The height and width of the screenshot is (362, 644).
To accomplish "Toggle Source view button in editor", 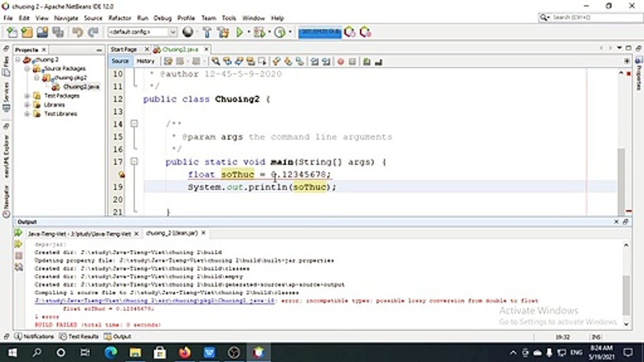I will (120, 61).
